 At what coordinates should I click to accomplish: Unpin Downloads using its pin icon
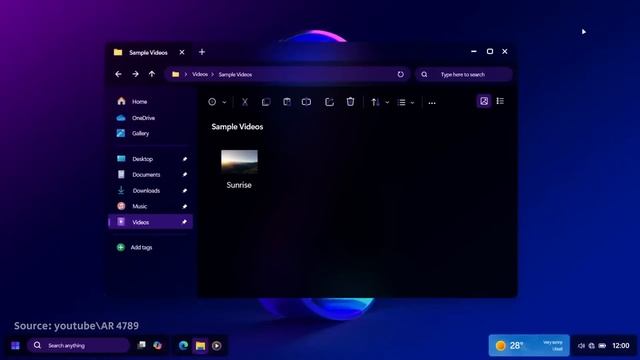pyautogui.click(x=184, y=190)
